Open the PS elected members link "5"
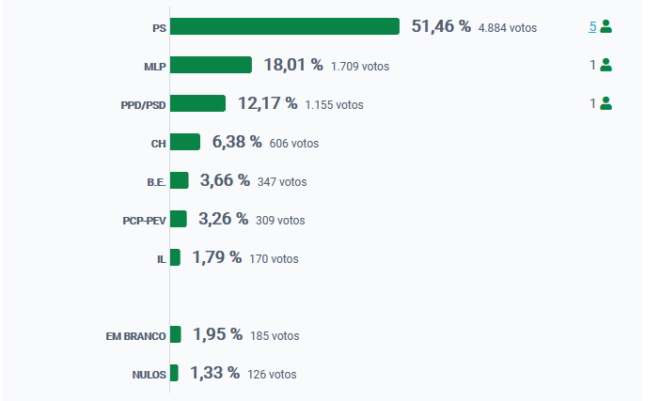 592,27
